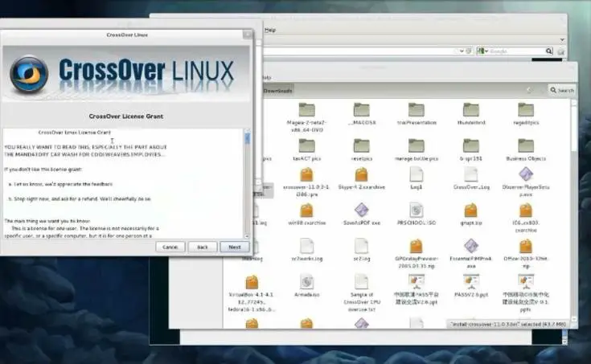Open the Help menu in the browser window
This screenshot has width=591, height=364.
click(270, 30)
